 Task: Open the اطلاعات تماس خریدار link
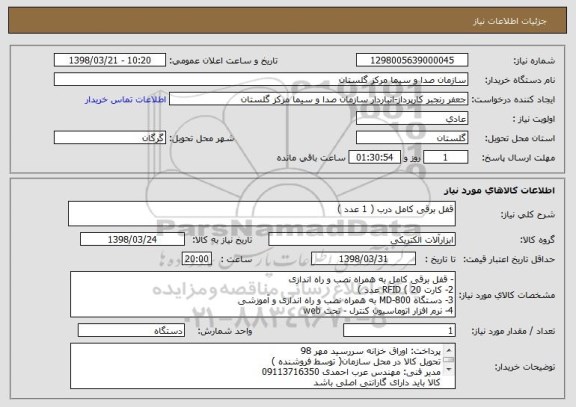pos(126,100)
